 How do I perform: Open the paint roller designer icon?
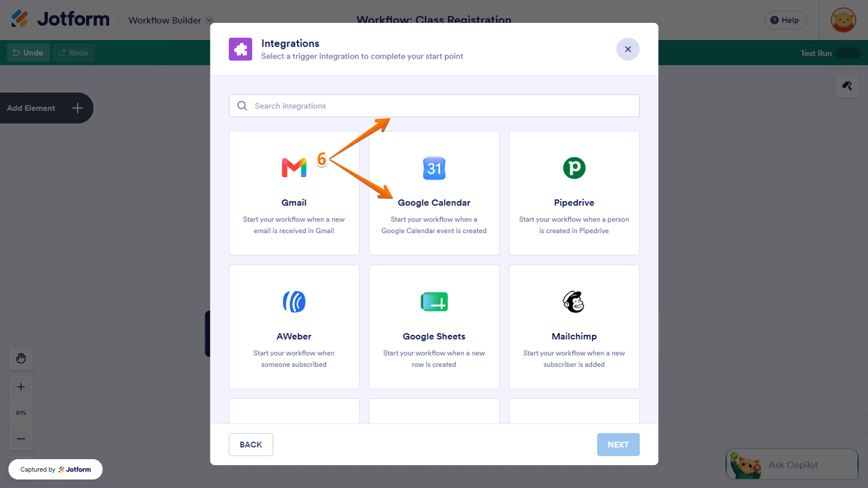[847, 86]
